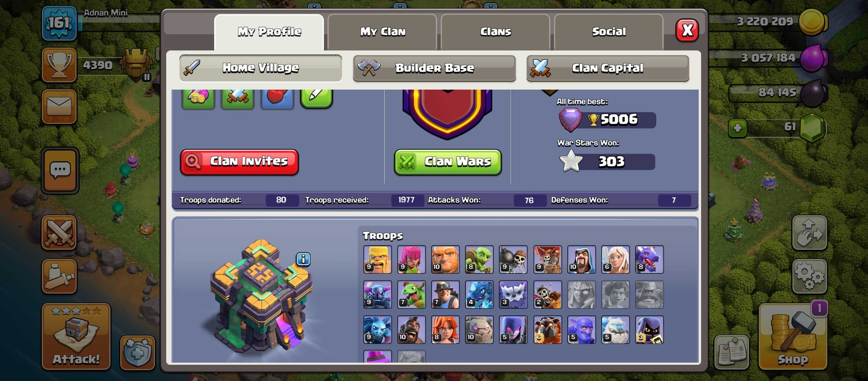
Task: Open the chat speech bubble button
Action: click(60, 170)
